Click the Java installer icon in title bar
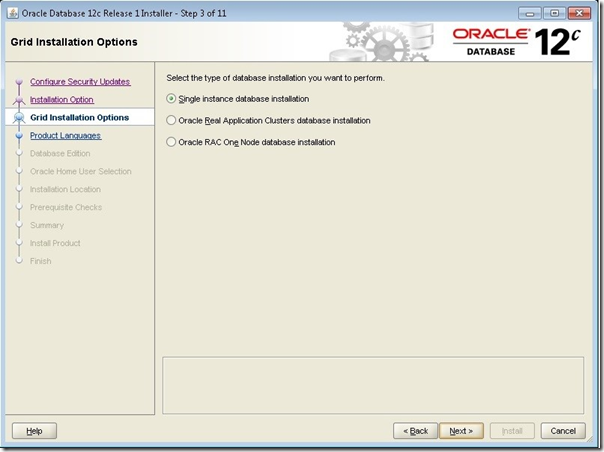 pos(13,13)
